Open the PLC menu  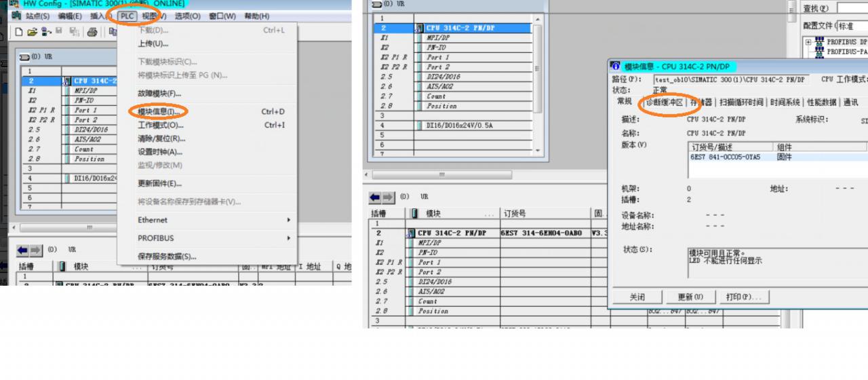127,16
